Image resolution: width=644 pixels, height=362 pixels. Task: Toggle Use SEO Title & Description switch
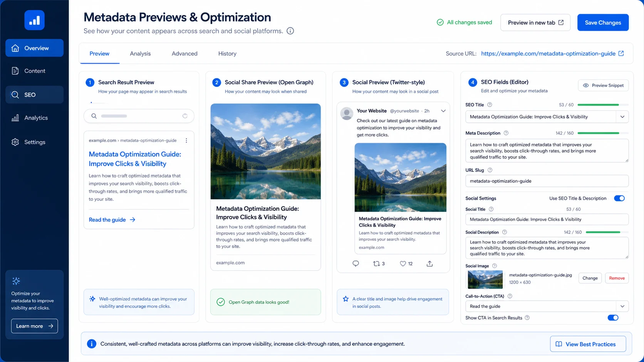pyautogui.click(x=619, y=199)
